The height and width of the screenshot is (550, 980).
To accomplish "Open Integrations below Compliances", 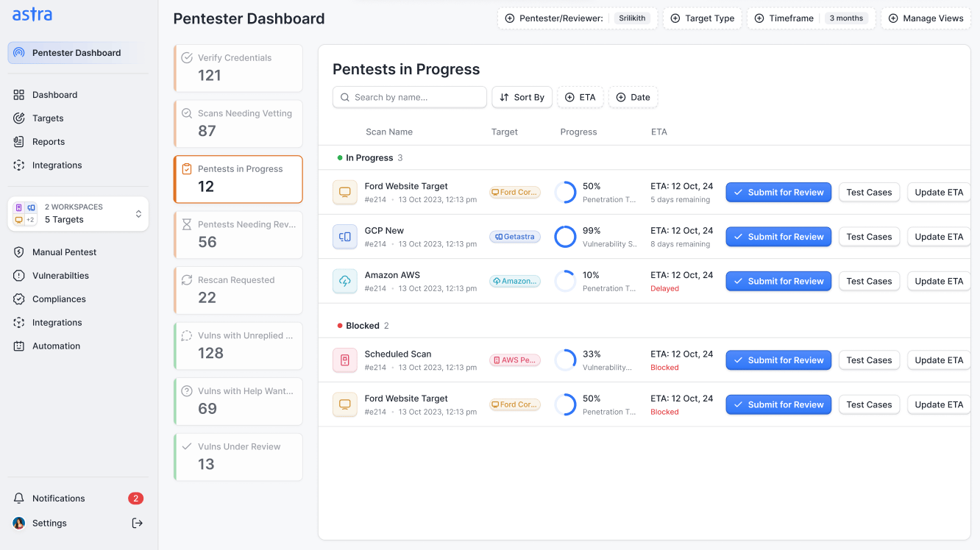I will tap(57, 323).
